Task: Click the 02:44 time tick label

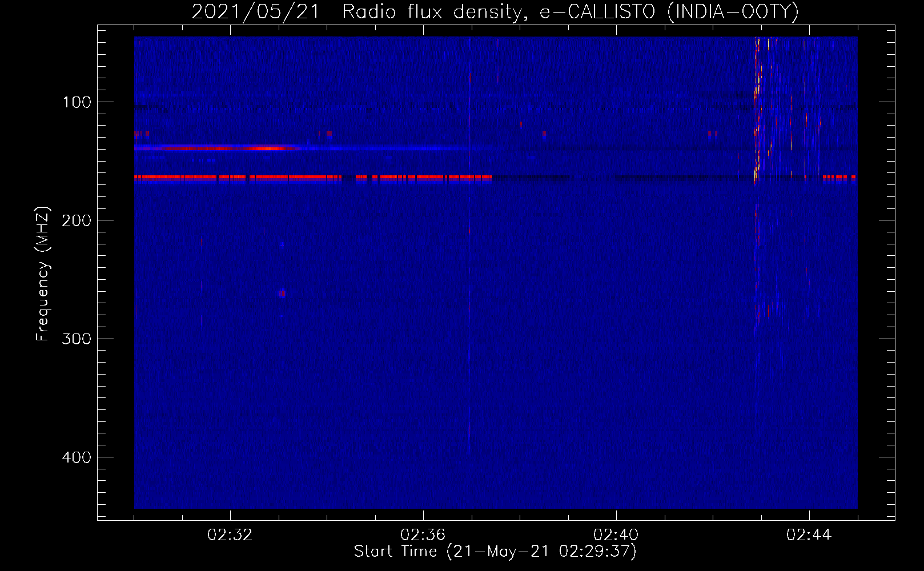Action: 809,535
